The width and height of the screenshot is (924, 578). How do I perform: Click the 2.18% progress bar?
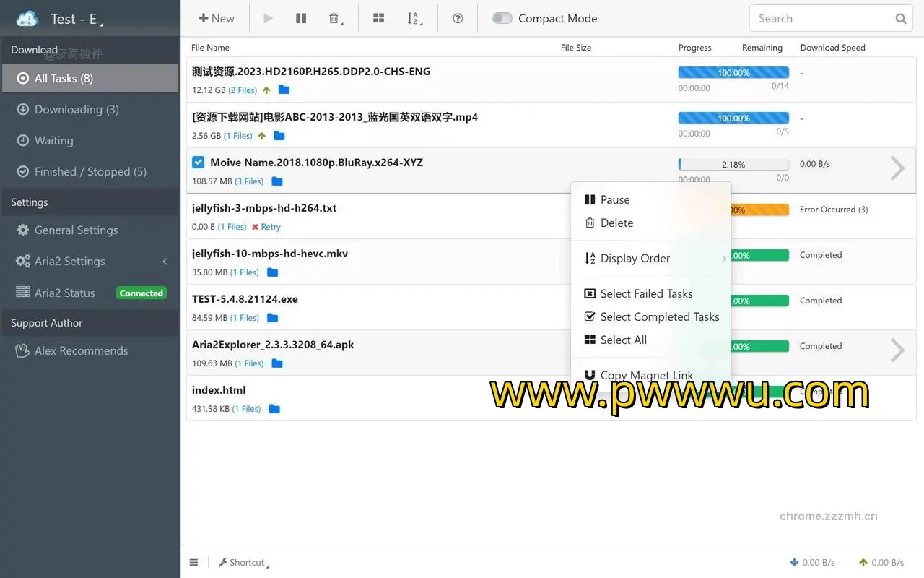point(733,165)
